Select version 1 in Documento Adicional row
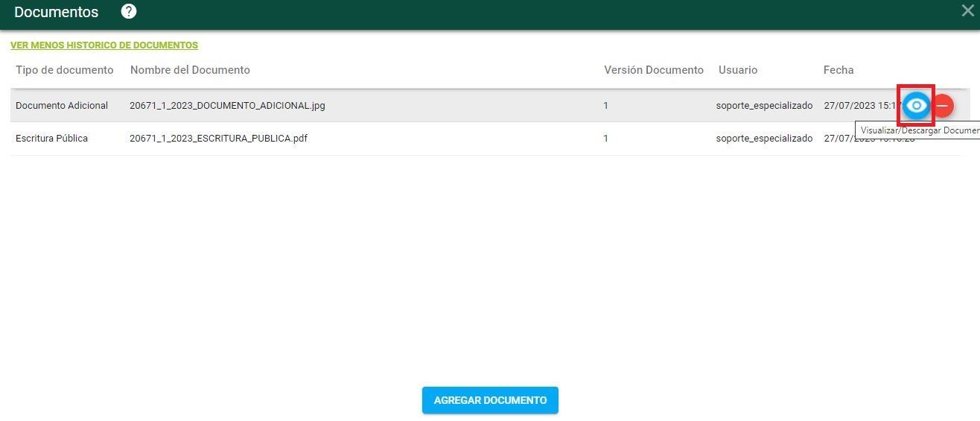Image resolution: width=980 pixels, height=421 pixels. (x=606, y=106)
